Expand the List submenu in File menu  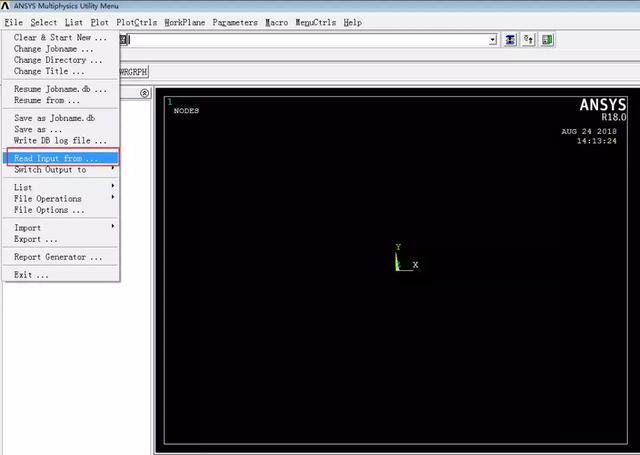60,187
